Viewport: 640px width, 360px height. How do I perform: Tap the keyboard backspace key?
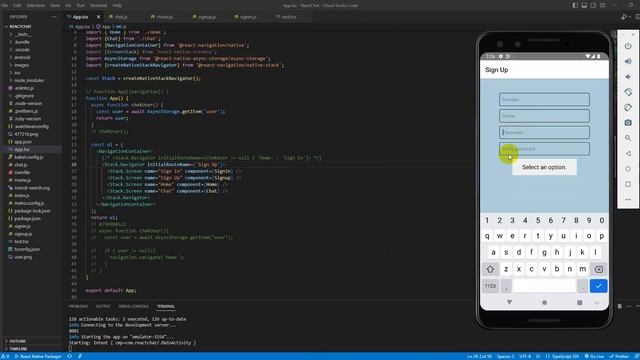pyautogui.click(x=598, y=269)
